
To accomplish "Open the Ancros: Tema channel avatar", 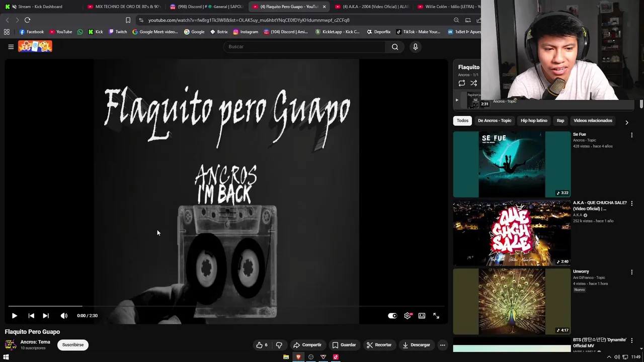I will pos(11,345).
